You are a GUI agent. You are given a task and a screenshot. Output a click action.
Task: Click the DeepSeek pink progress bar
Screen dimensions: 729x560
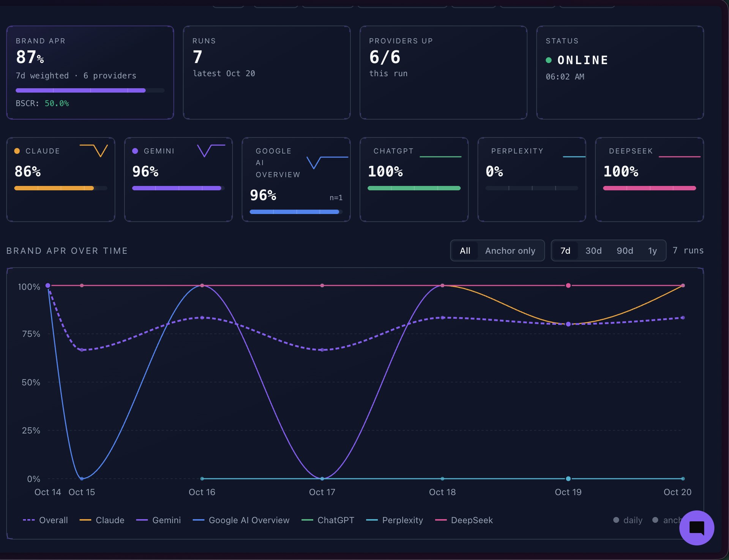click(x=649, y=188)
